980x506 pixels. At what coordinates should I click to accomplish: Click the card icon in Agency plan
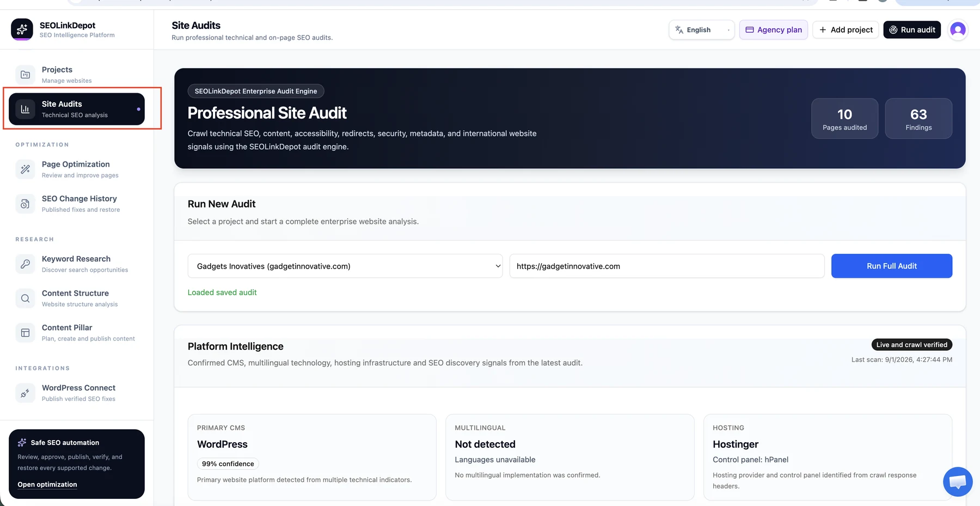tap(750, 30)
